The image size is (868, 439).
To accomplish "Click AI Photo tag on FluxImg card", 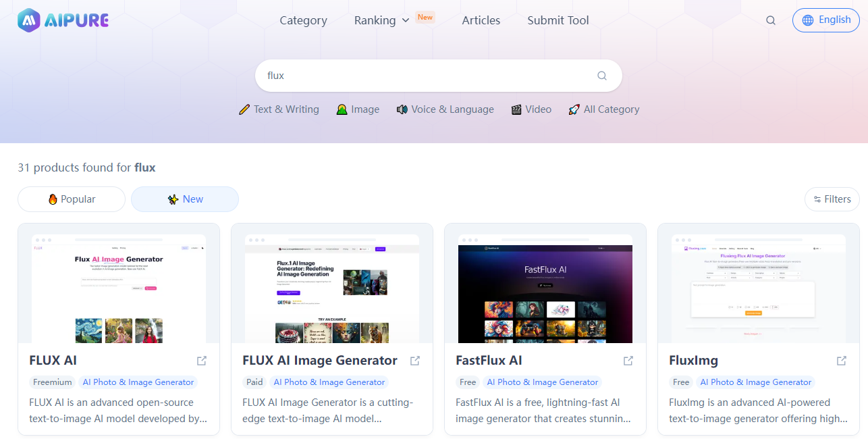I will coord(756,382).
